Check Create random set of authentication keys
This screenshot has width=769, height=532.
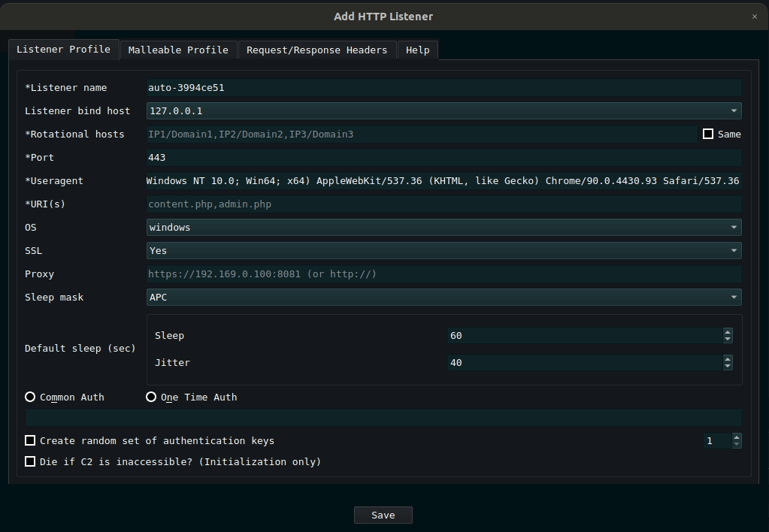pyautogui.click(x=30, y=440)
